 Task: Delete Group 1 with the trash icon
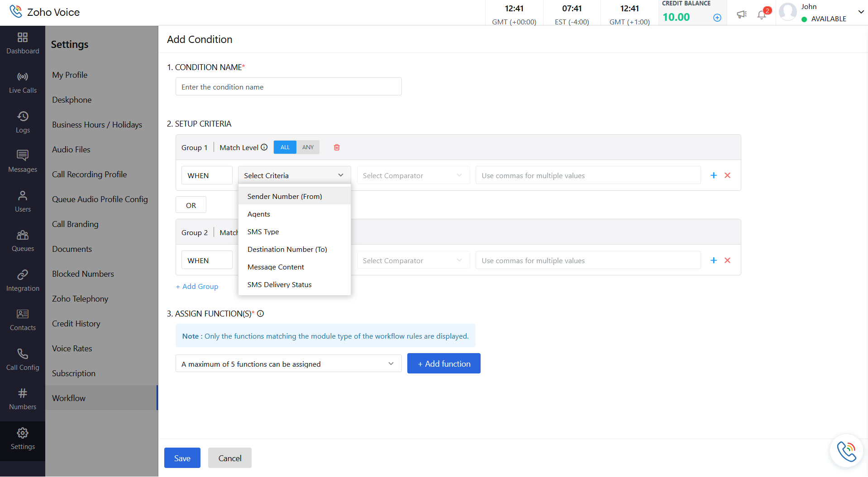(337, 147)
